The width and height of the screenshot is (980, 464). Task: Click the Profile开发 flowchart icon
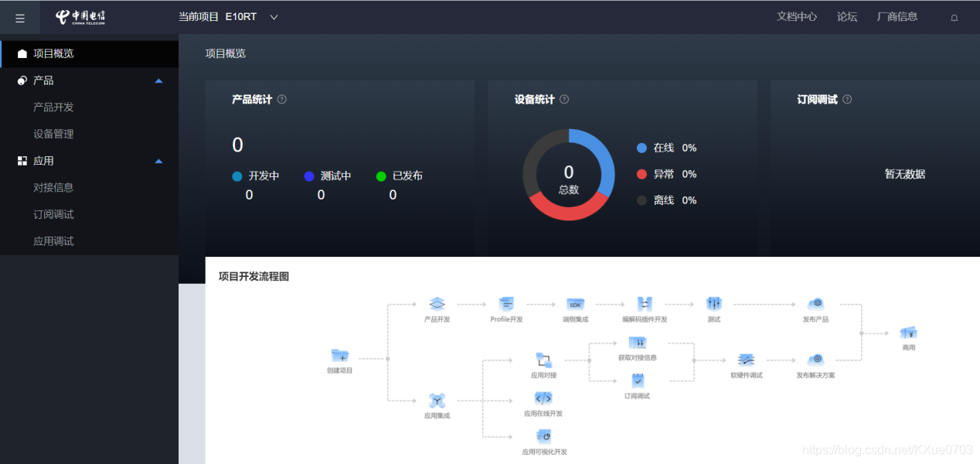coord(506,304)
